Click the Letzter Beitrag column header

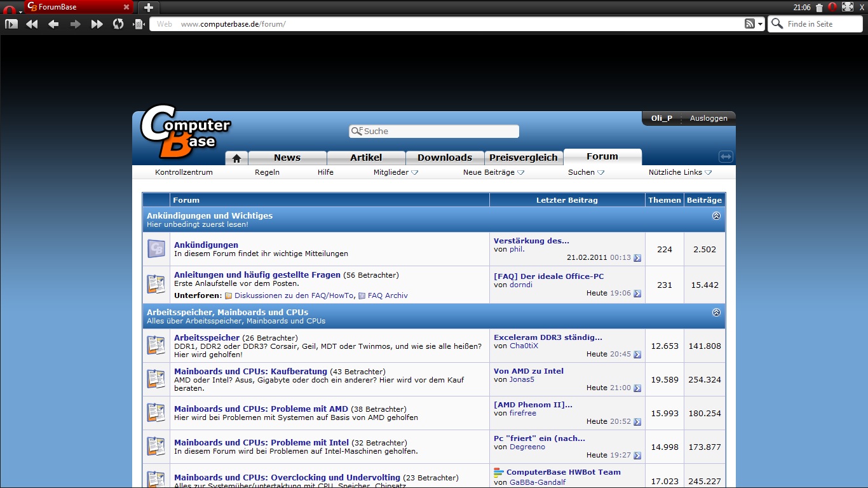[567, 200]
